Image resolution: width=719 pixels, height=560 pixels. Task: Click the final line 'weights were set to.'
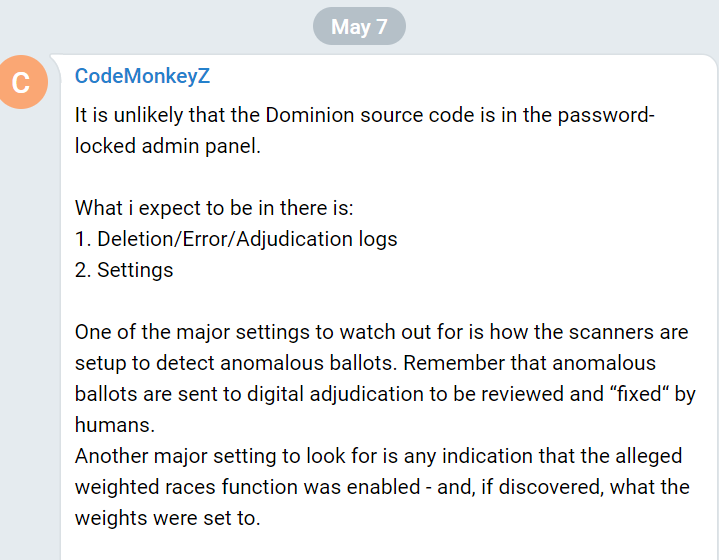click(x=167, y=518)
